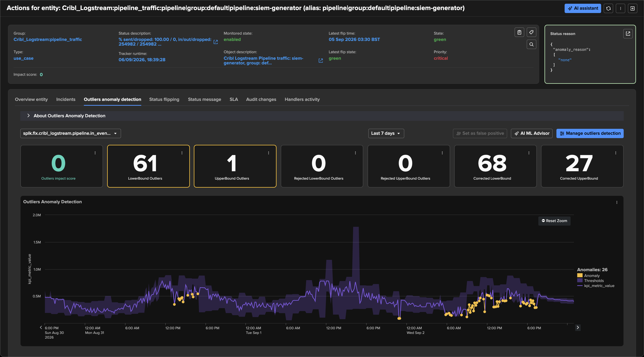Switch to the Status message tab
644x357 pixels.
click(204, 99)
